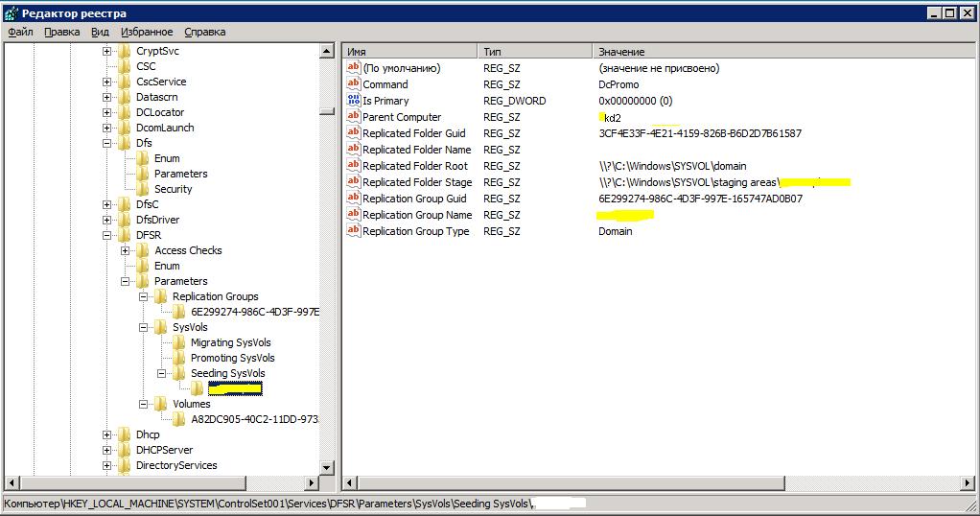Sort values by the Имя column header
980x516 pixels.
410,51
